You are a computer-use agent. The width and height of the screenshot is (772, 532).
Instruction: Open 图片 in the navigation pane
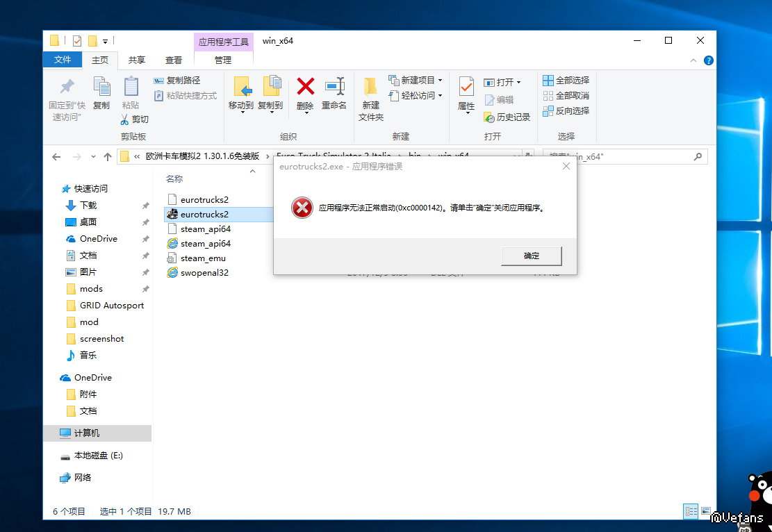pyautogui.click(x=88, y=272)
